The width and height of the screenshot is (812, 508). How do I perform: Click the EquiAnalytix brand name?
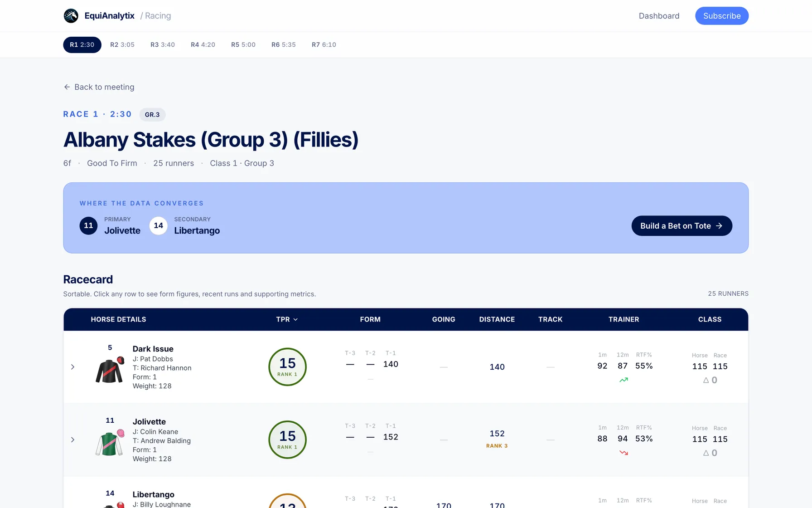109,16
